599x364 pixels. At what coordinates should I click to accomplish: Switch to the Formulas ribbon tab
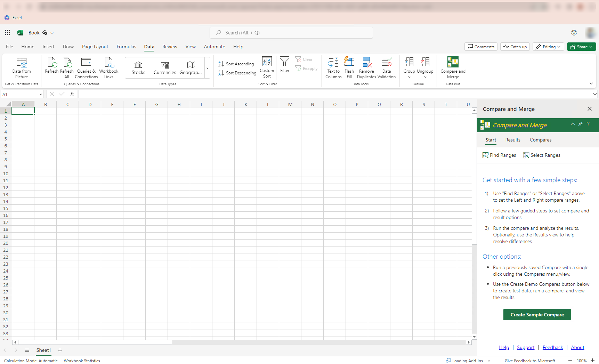click(126, 47)
